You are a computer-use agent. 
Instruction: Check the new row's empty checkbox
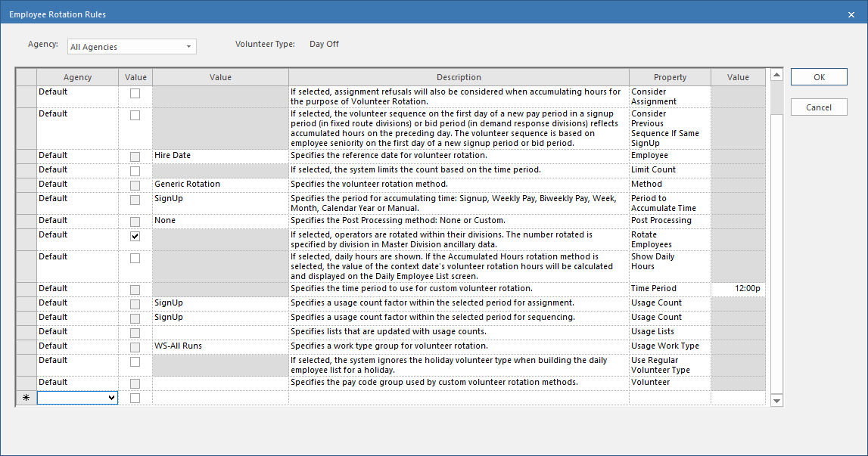click(x=135, y=398)
